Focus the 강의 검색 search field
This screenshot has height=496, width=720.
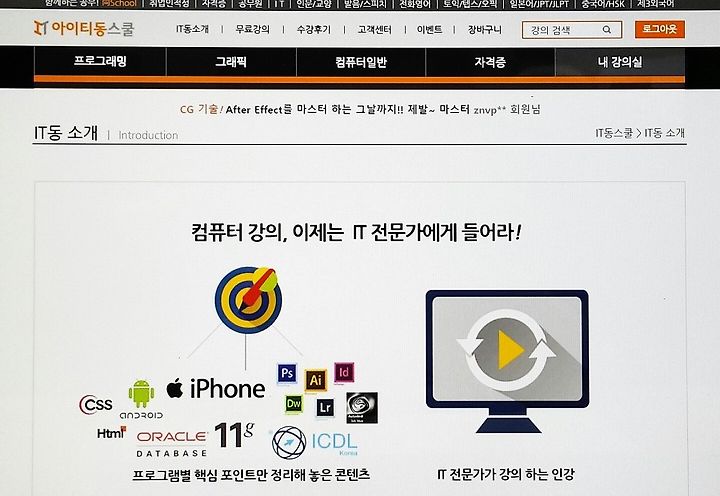pos(572,30)
